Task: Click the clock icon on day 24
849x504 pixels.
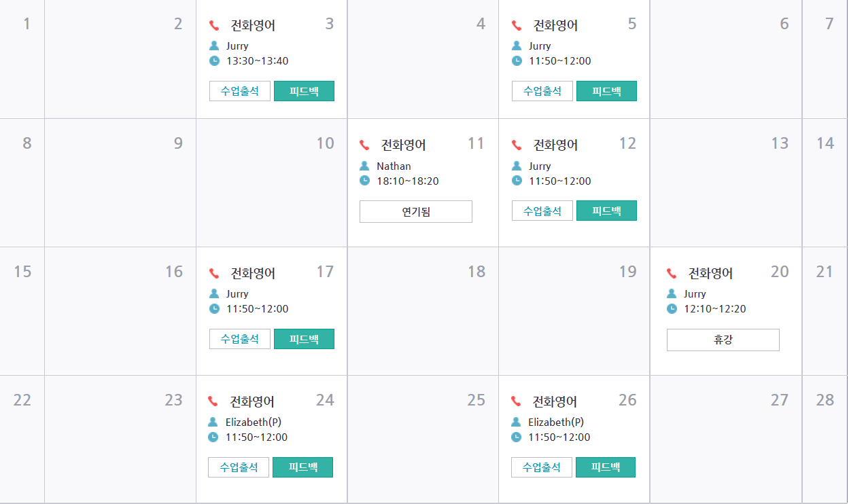Action: (213, 437)
